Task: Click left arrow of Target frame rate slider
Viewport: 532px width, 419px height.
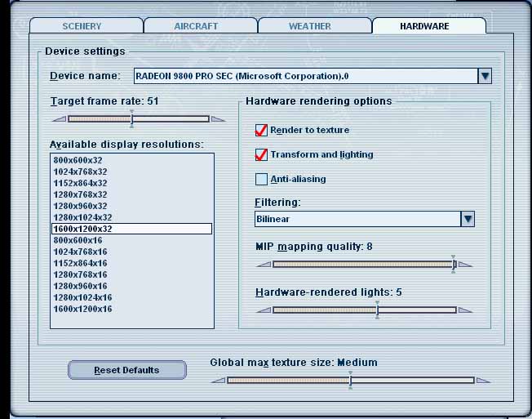Action: [x=59, y=119]
